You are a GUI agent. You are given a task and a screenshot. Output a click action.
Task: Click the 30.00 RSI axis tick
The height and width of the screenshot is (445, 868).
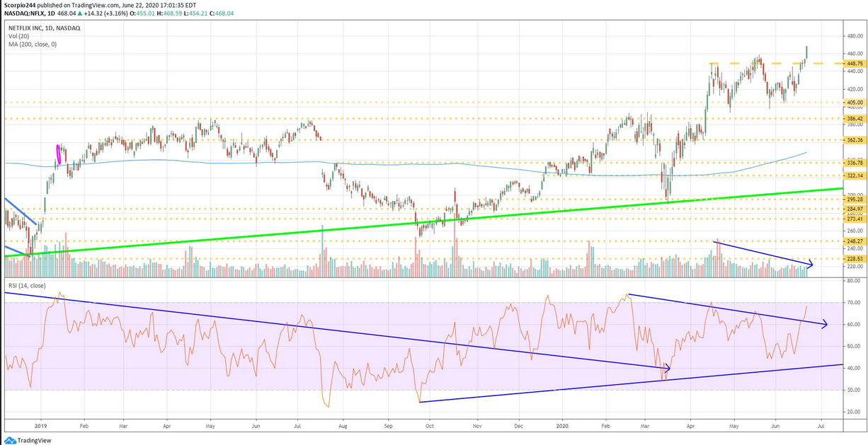pyautogui.click(x=852, y=391)
